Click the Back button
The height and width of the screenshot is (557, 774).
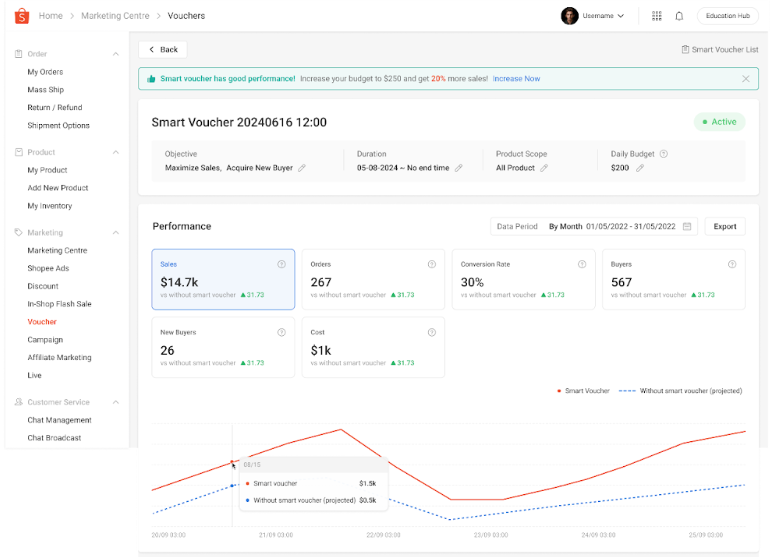(x=162, y=49)
